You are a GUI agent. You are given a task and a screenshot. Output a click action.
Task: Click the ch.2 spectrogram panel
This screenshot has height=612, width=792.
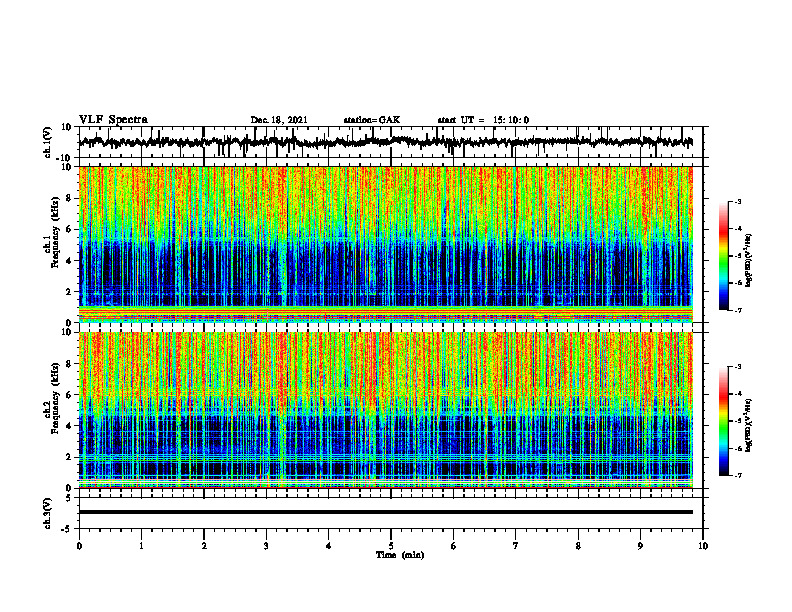[x=386, y=410]
